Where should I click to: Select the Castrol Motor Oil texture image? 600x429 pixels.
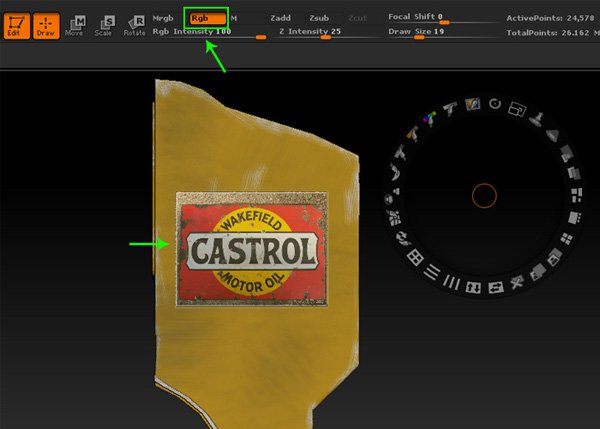pos(251,249)
